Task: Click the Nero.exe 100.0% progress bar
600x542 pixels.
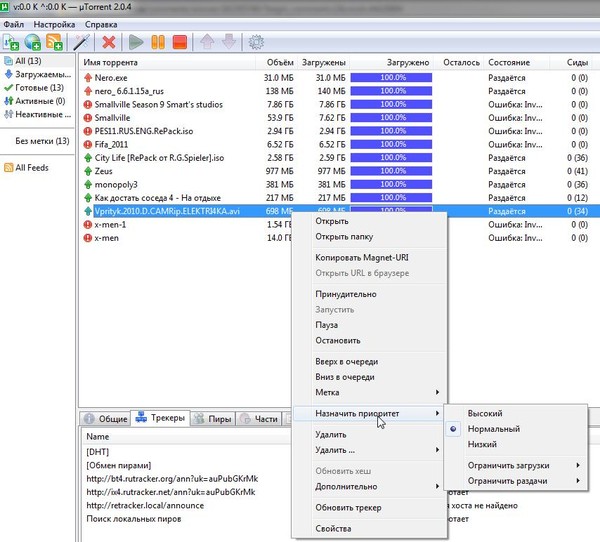Action: pyautogui.click(x=391, y=78)
